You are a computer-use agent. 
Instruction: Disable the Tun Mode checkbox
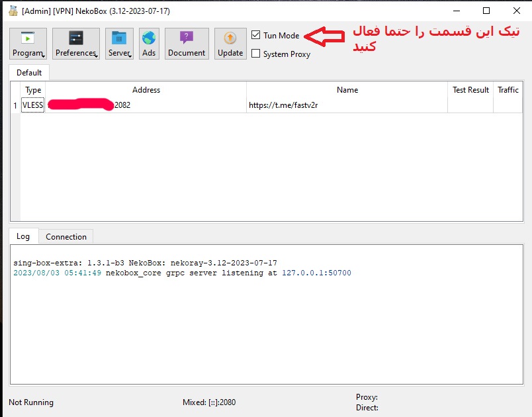[x=255, y=35]
